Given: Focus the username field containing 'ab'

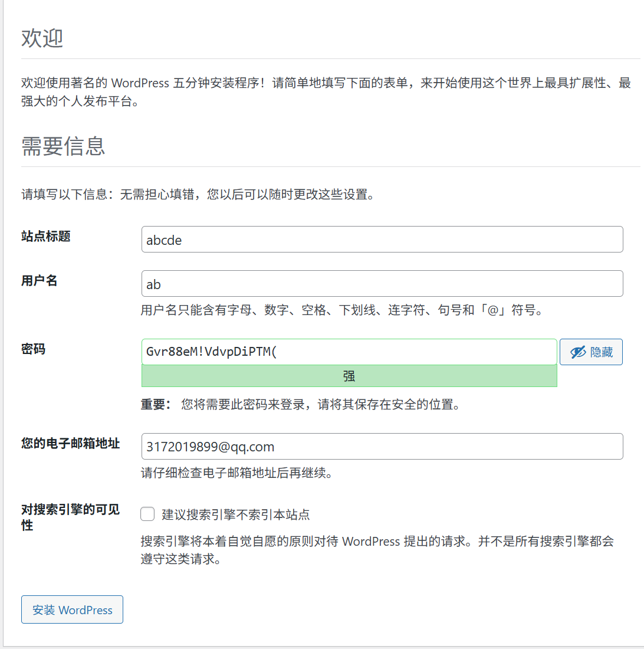Looking at the screenshot, I should point(382,284).
